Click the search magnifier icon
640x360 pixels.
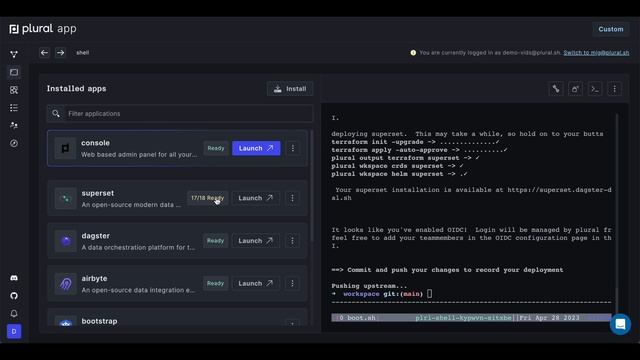click(56, 113)
